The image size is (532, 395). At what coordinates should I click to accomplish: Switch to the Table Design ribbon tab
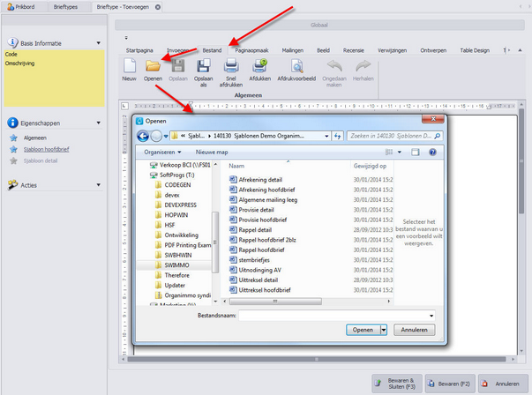pyautogui.click(x=475, y=50)
